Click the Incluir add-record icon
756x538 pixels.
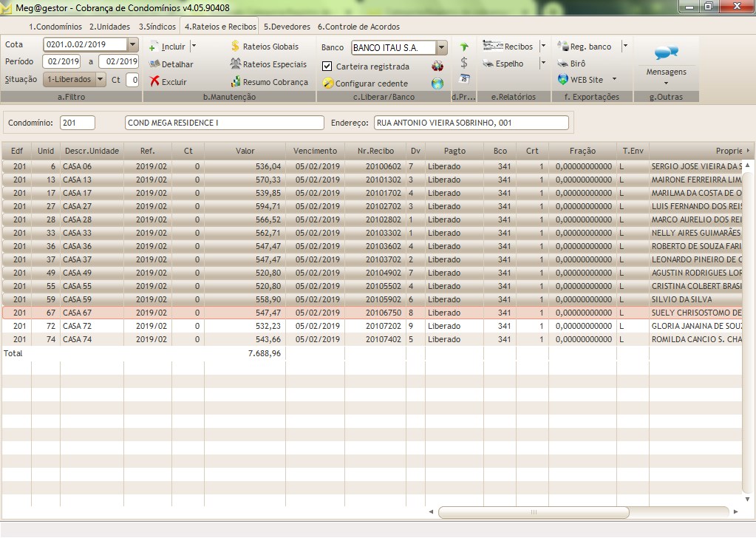154,47
